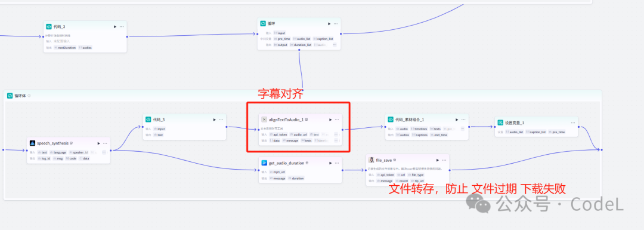Run the 代码_3 node

tap(215, 119)
